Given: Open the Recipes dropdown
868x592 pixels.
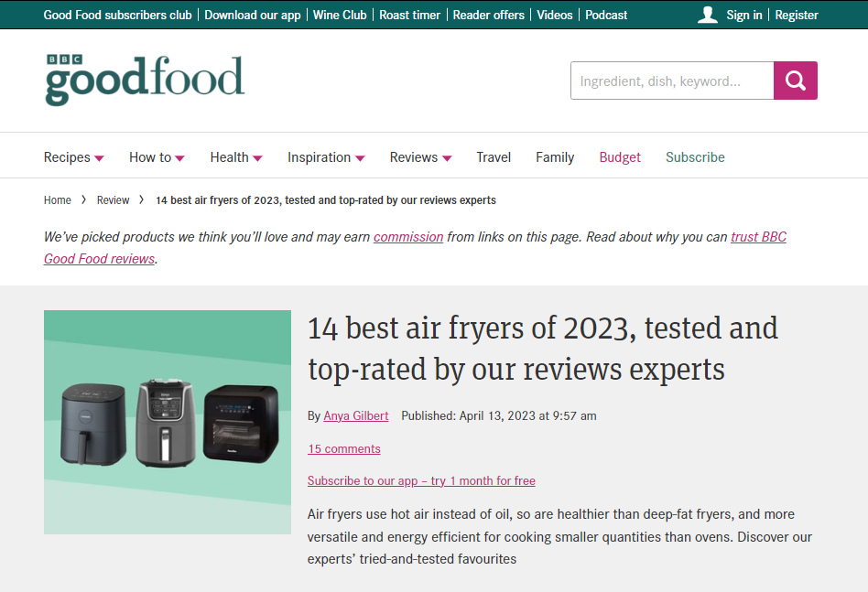Looking at the screenshot, I should pyautogui.click(x=67, y=157).
